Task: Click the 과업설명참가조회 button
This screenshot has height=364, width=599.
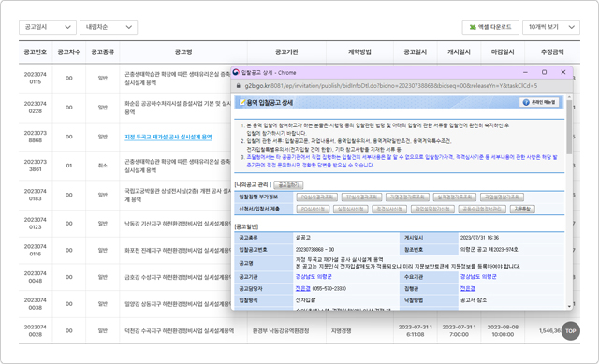Action: pyautogui.click(x=502, y=197)
